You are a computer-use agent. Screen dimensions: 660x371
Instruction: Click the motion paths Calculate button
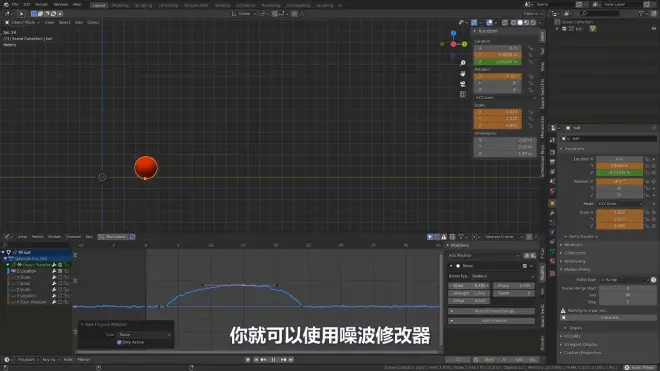click(x=609, y=318)
